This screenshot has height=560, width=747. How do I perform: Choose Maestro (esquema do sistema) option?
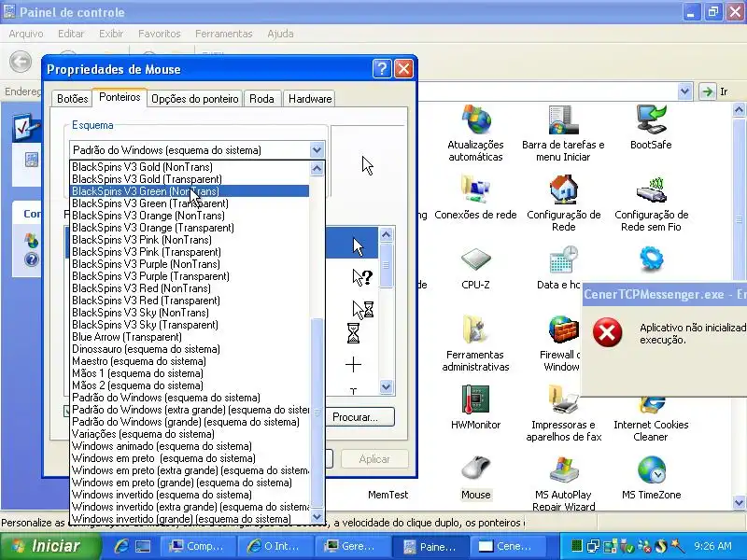(x=190, y=361)
